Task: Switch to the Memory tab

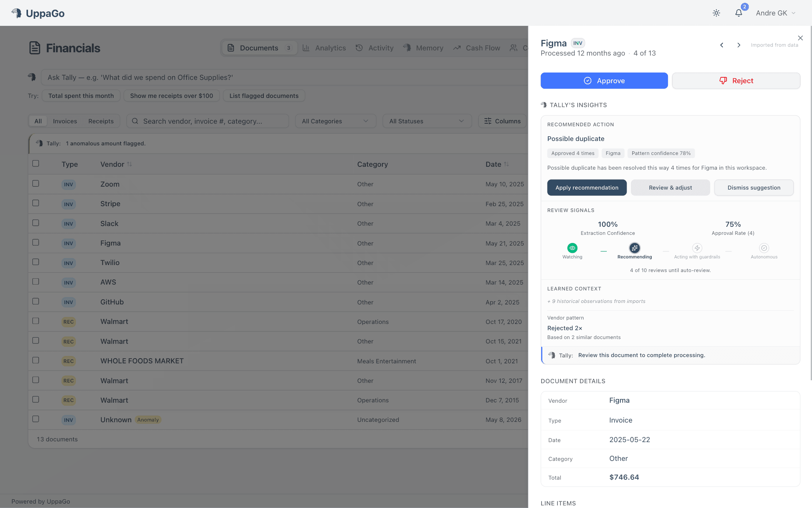Action: click(423, 48)
